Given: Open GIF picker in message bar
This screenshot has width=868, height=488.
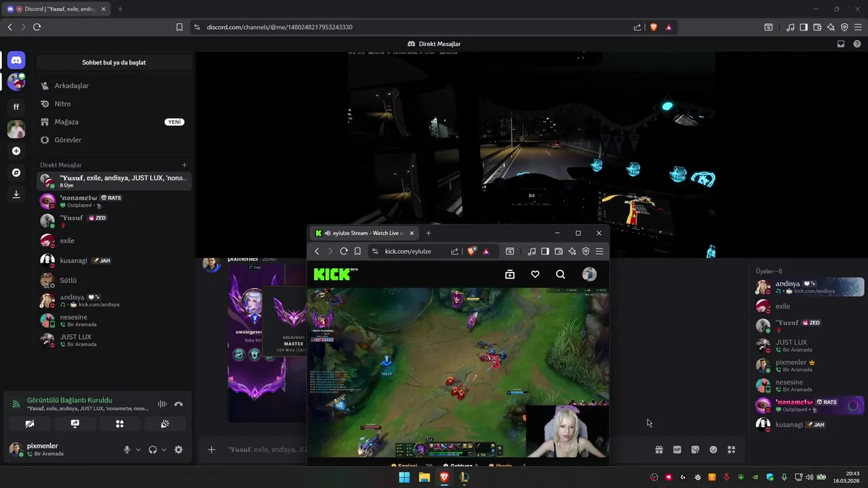Looking at the screenshot, I should 677,449.
